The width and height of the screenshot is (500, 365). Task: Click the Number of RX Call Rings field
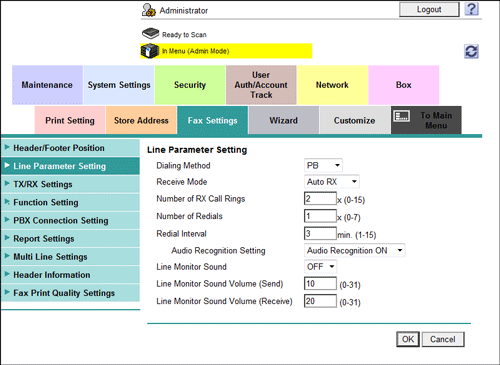point(320,199)
